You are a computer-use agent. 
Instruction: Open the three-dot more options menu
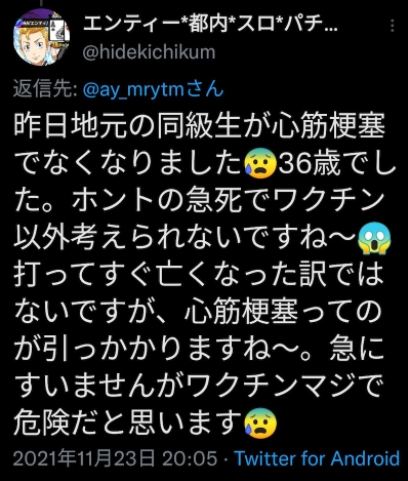click(x=392, y=25)
